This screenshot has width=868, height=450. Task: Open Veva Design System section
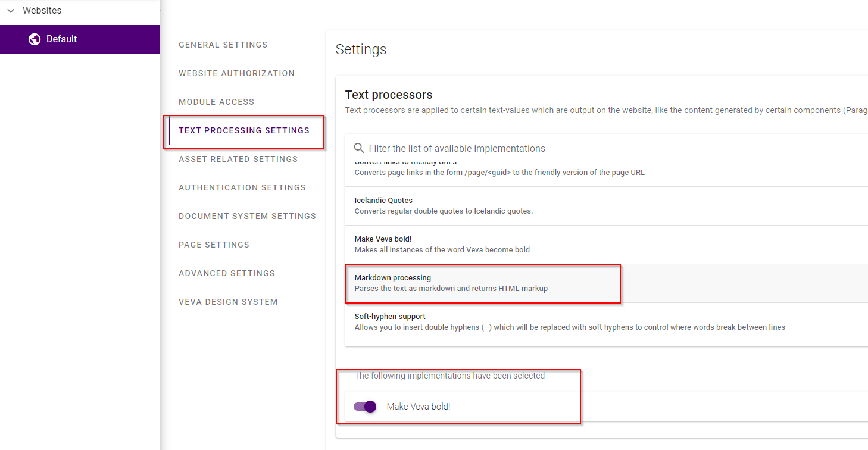pos(228,302)
